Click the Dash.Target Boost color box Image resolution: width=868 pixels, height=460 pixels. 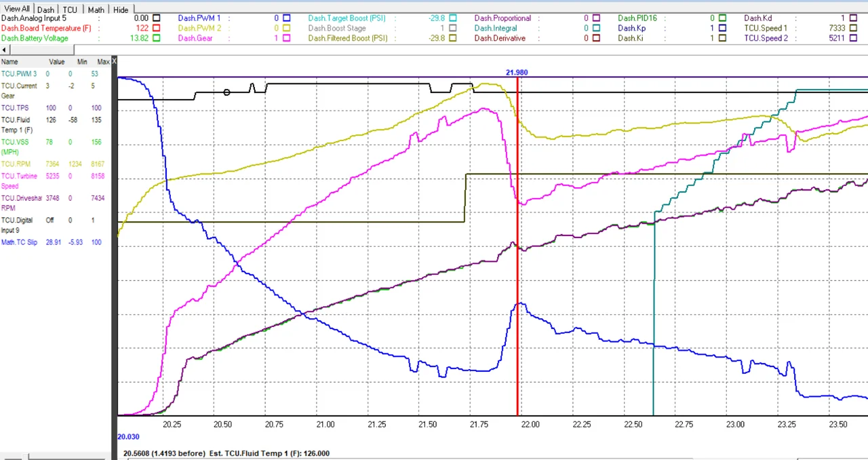tap(452, 18)
